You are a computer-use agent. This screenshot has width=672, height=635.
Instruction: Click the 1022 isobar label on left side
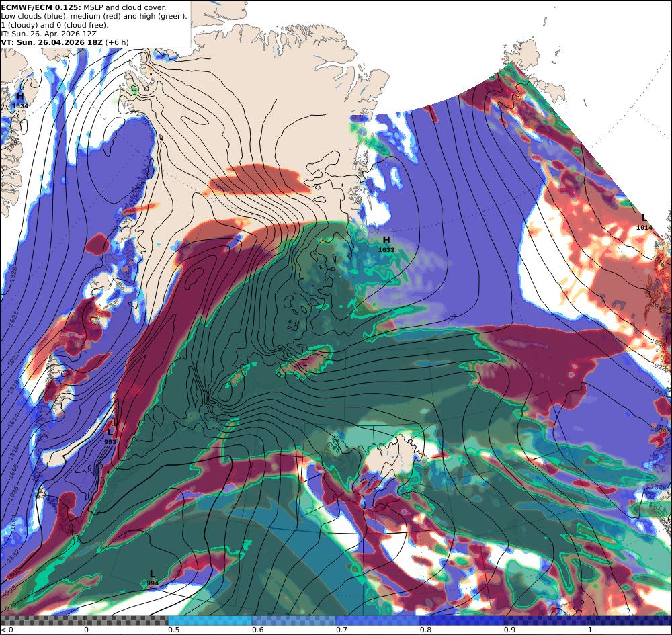click(x=13, y=360)
